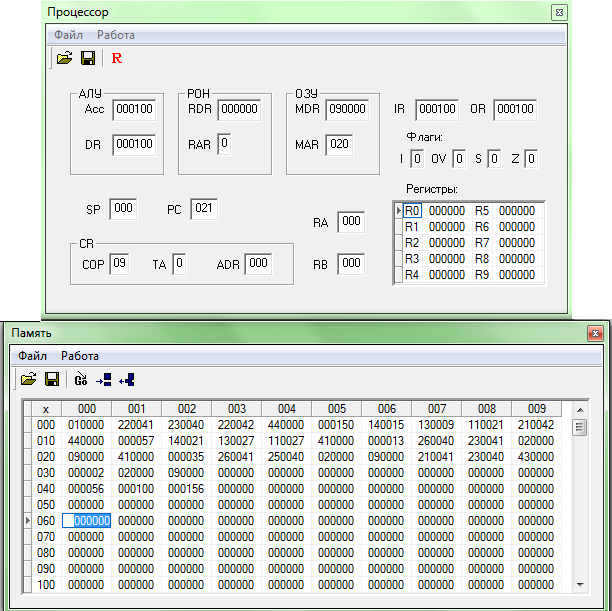
Task: Click the right-arrow insert icon in Память toolbar
Action: (104, 379)
